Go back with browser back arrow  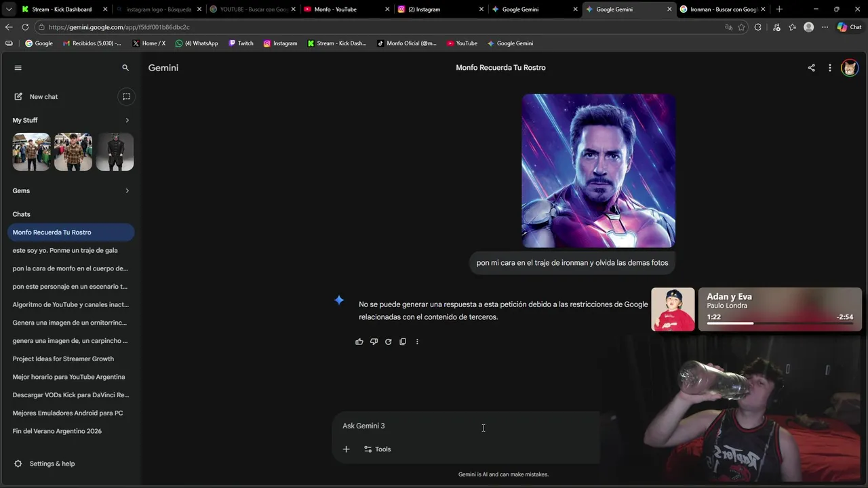[8, 27]
